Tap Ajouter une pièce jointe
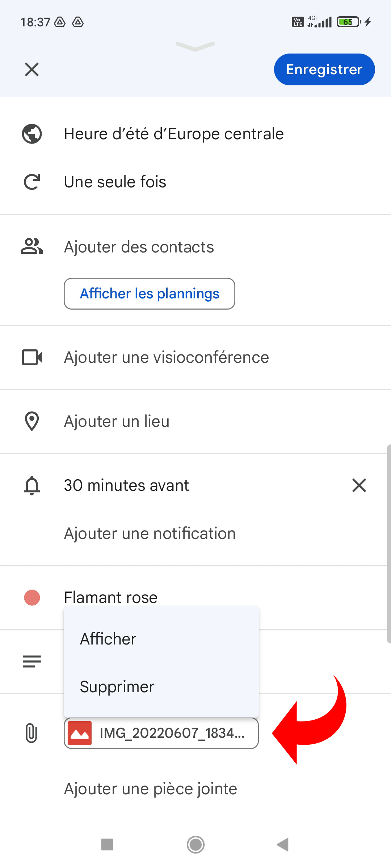The image size is (391, 868). (x=151, y=789)
